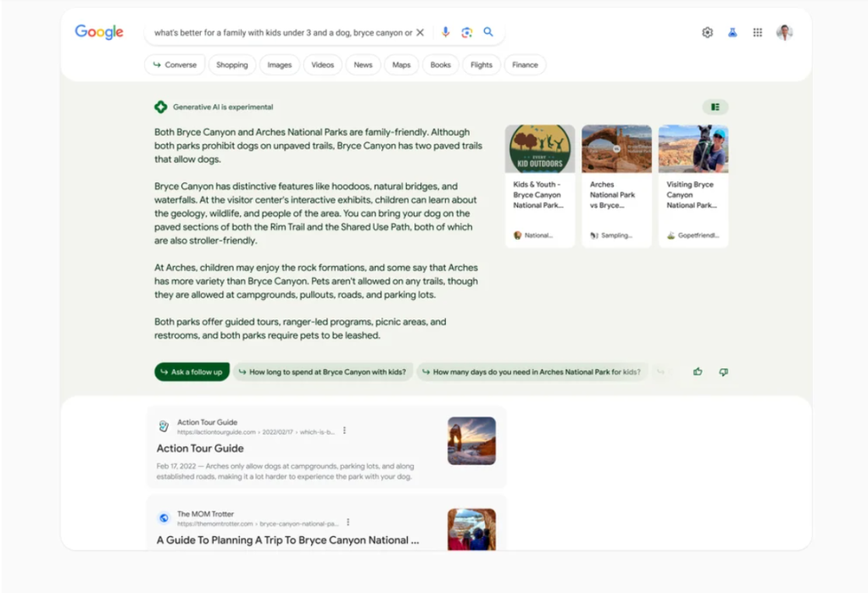Open the Google apps grid icon

click(x=757, y=31)
